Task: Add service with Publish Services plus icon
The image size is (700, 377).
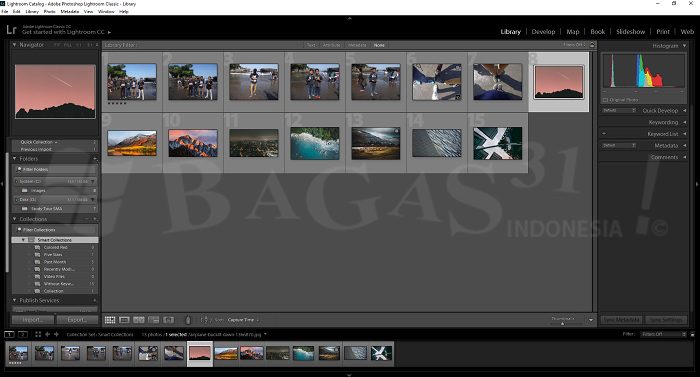Action: click(x=95, y=300)
